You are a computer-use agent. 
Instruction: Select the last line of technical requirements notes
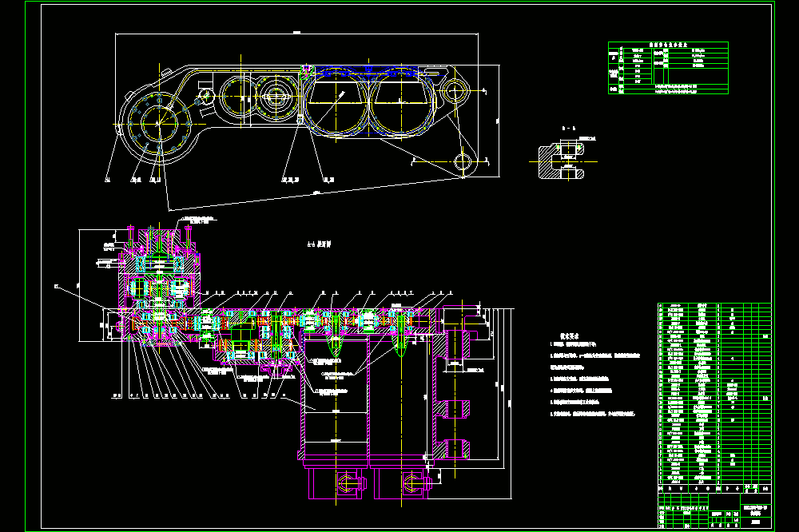click(593, 414)
